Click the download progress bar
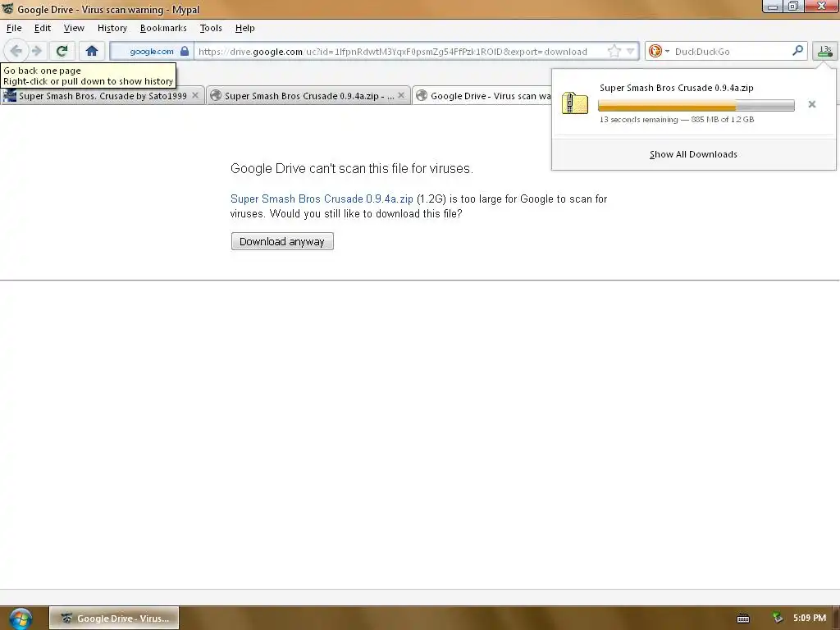The image size is (840, 630). click(696, 106)
